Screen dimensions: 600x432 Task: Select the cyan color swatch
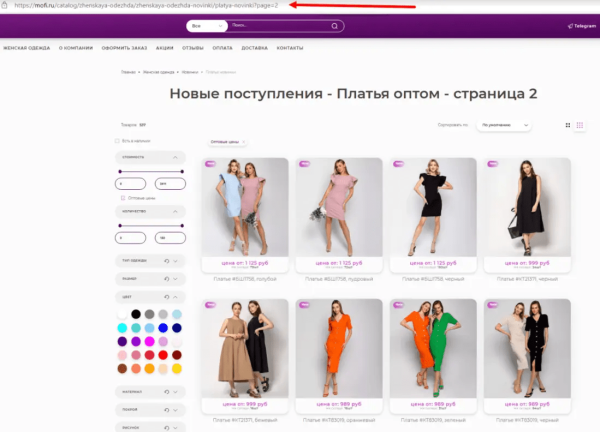point(122,328)
